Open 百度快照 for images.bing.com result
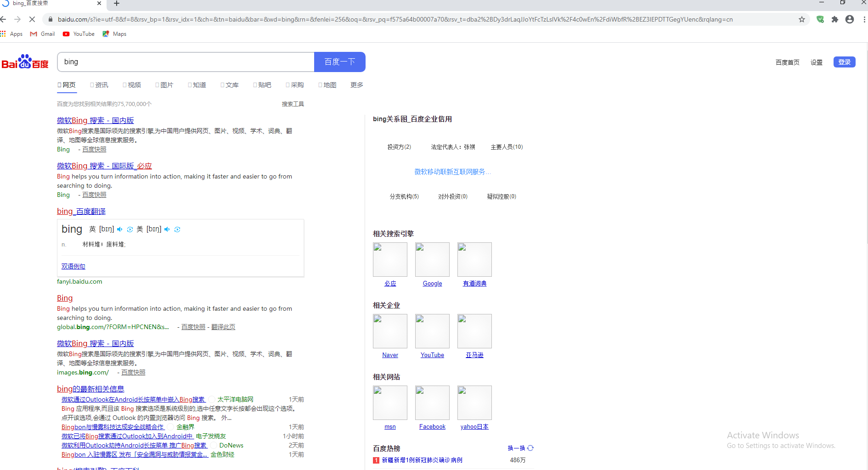The width and height of the screenshot is (868, 470). pyautogui.click(x=133, y=372)
